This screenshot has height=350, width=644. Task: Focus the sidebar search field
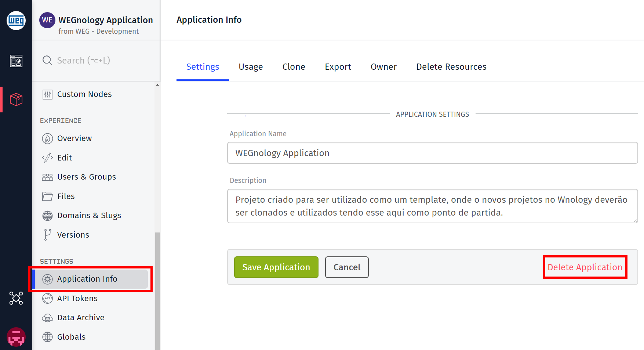[96, 60]
